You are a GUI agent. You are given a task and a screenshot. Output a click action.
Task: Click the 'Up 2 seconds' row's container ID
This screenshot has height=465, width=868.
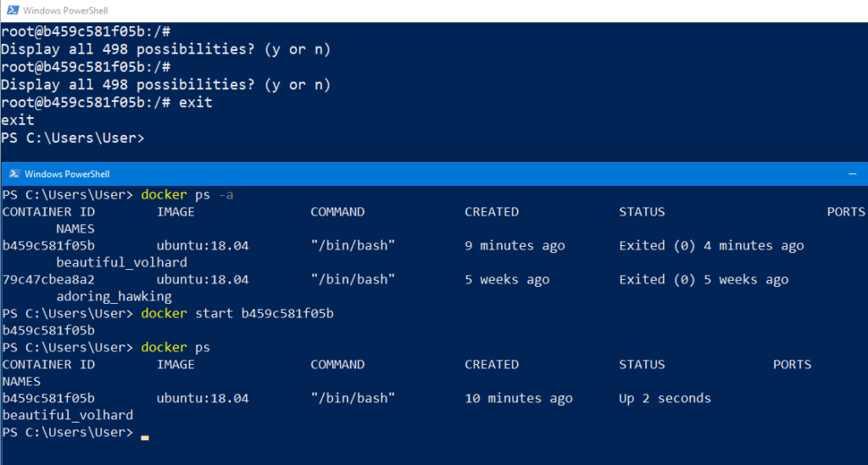pos(48,399)
